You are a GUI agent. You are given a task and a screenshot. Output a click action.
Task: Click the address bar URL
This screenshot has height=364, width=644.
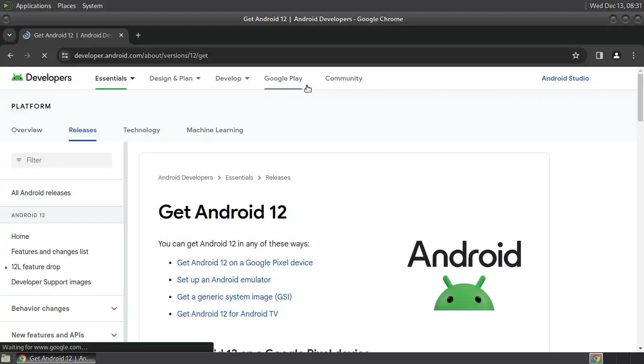pyautogui.click(x=141, y=55)
